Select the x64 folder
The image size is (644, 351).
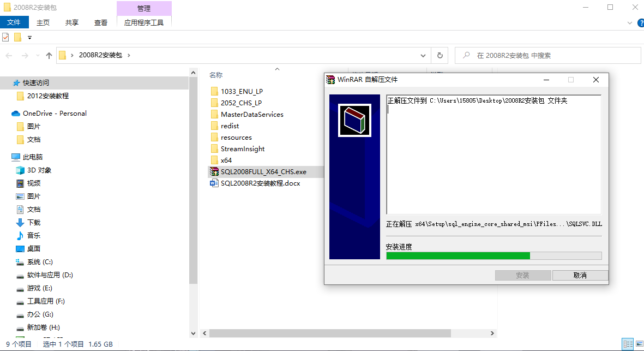click(x=226, y=160)
